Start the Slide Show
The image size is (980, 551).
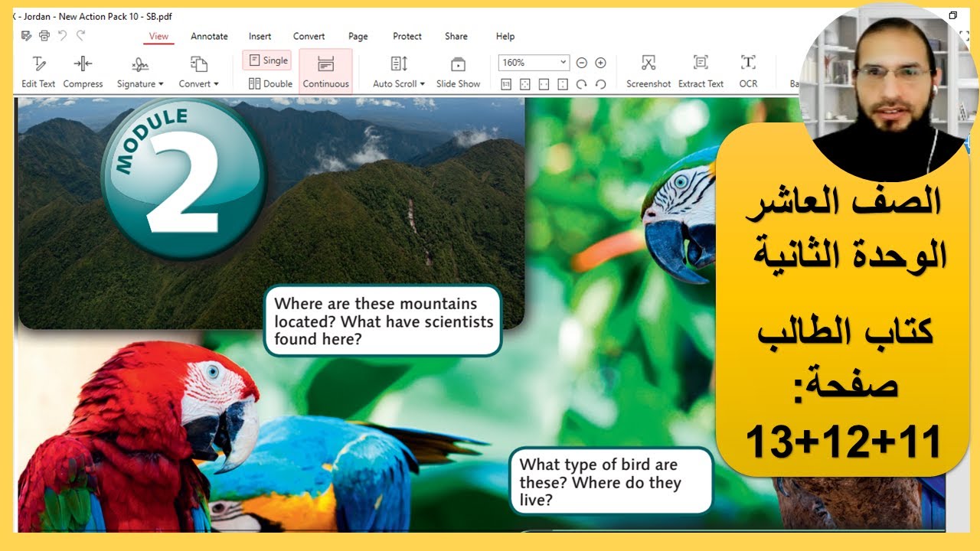[458, 72]
